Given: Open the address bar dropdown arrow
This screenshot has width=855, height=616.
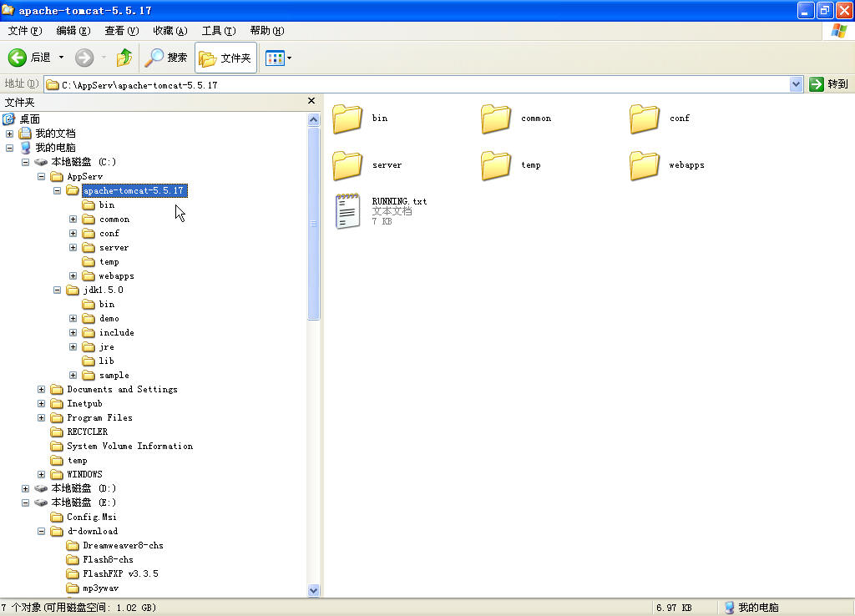Looking at the screenshot, I should click(796, 84).
